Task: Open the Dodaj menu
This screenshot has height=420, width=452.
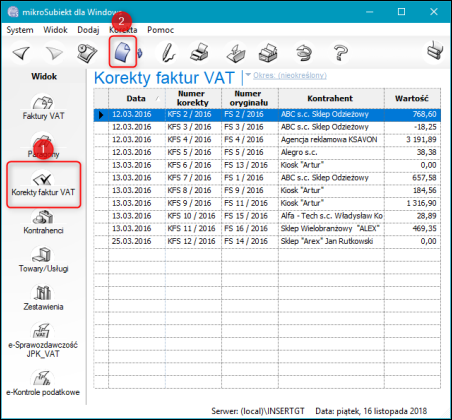Action: click(88, 30)
